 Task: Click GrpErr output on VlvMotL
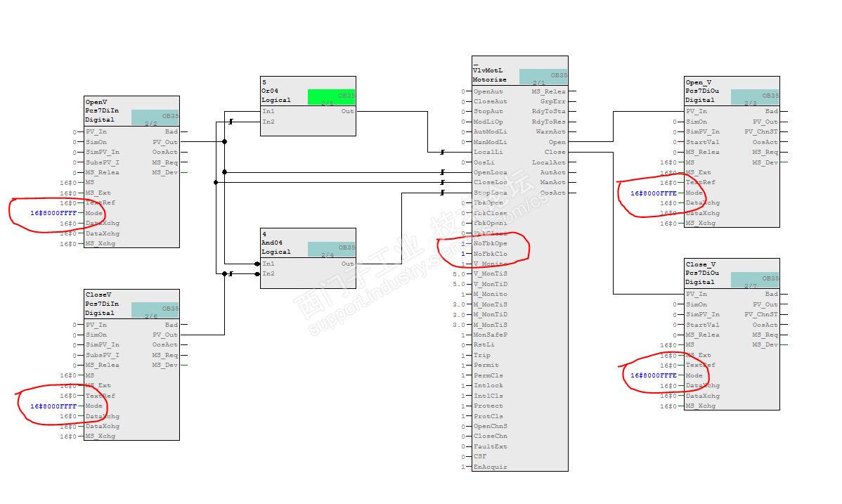[x=553, y=101]
